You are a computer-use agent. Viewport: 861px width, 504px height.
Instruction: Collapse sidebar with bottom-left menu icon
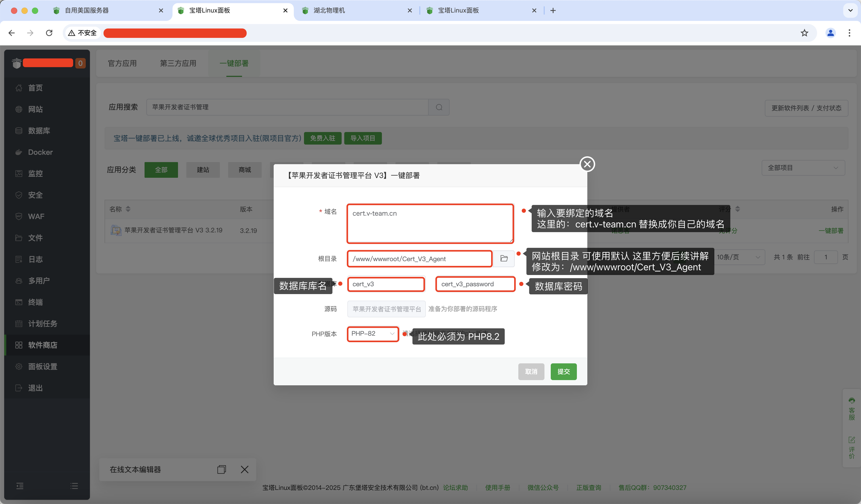[20, 486]
